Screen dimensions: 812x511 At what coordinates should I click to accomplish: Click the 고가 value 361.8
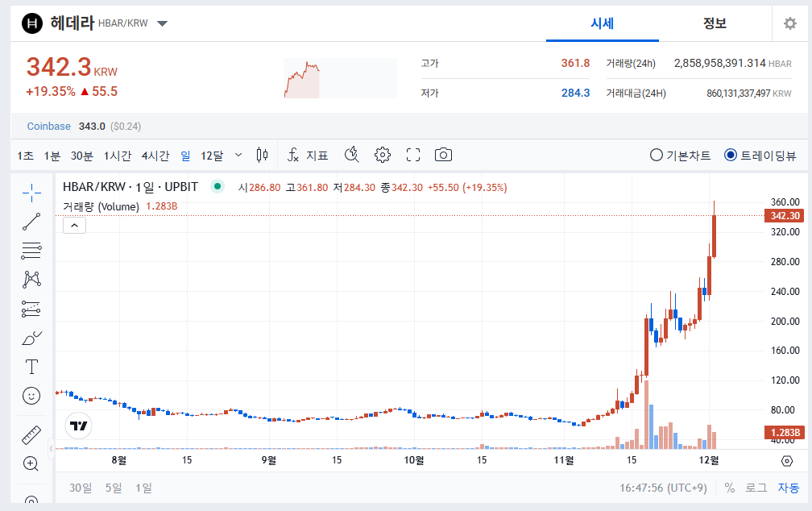coord(575,63)
